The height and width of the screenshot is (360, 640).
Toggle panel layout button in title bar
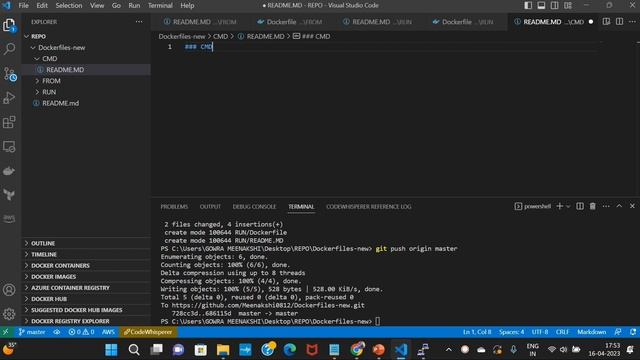[541, 5]
